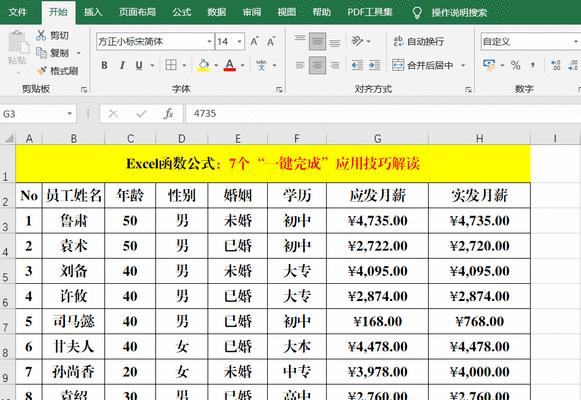Click Merge and Center (合并后居中)

(423, 66)
